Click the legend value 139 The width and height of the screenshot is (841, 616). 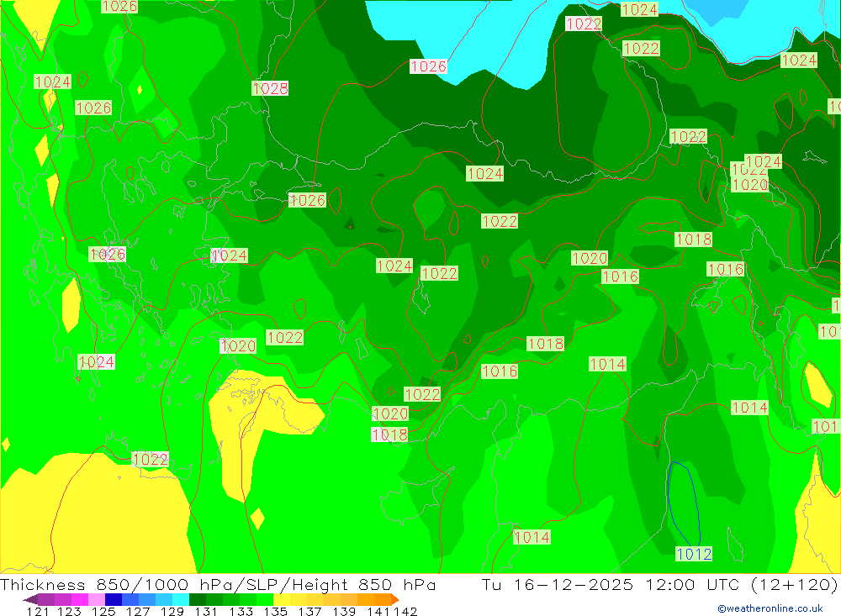pos(343,611)
